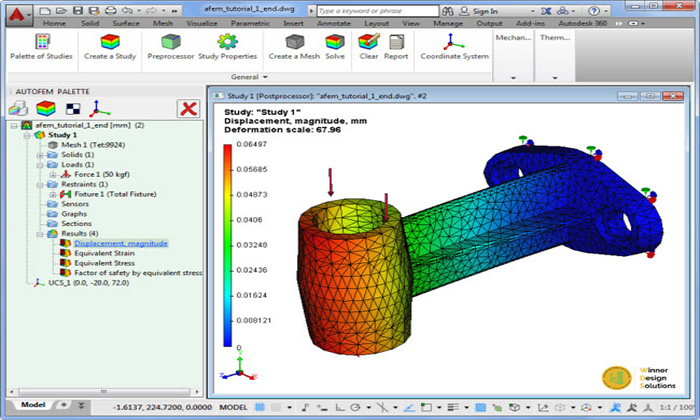Viewport: 700px width, 420px height.
Task: Open the Coordinate System tool
Action: coord(454,47)
